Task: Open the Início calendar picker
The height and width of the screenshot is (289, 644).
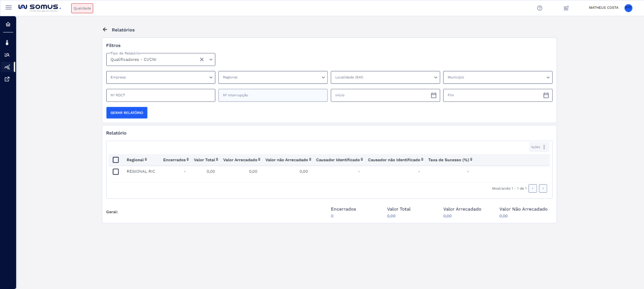Action: (x=433, y=96)
